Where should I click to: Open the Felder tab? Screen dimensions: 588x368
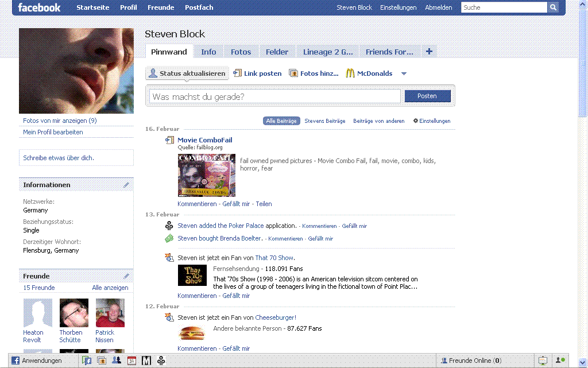[x=277, y=52]
